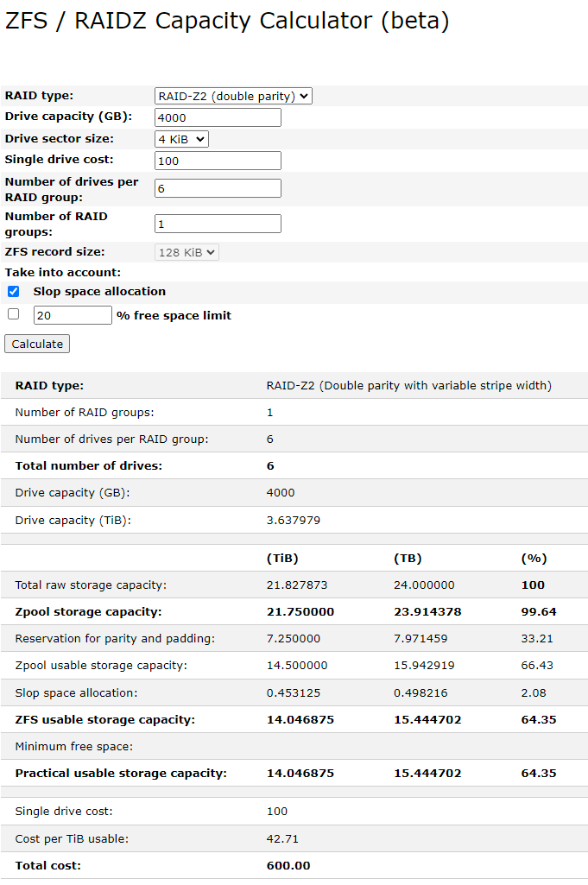The image size is (588, 885).
Task: Select the slop space value 0.453125
Action: coord(294,692)
